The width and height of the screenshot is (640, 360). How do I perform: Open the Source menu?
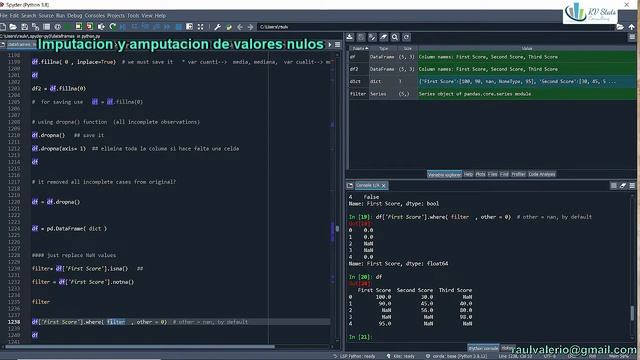click(46, 16)
